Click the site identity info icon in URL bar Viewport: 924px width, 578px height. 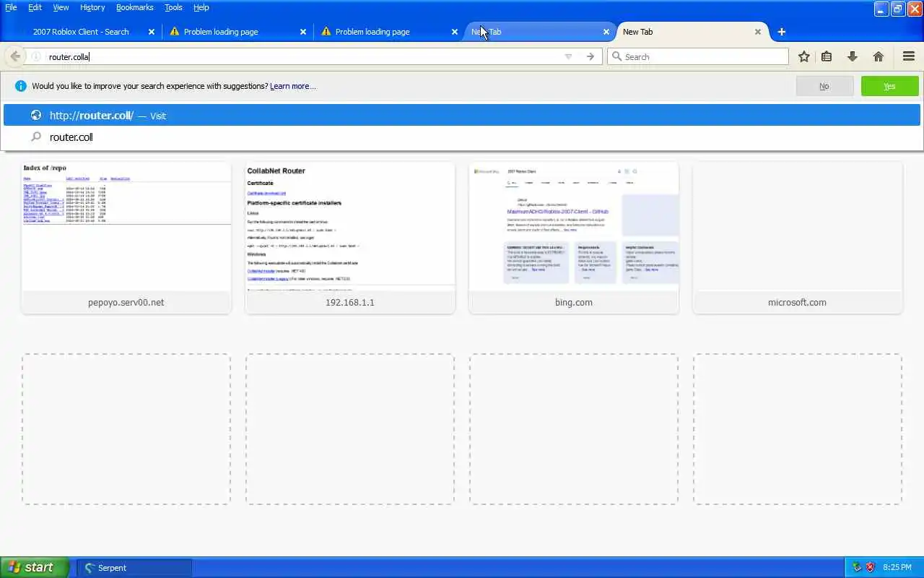click(x=36, y=56)
